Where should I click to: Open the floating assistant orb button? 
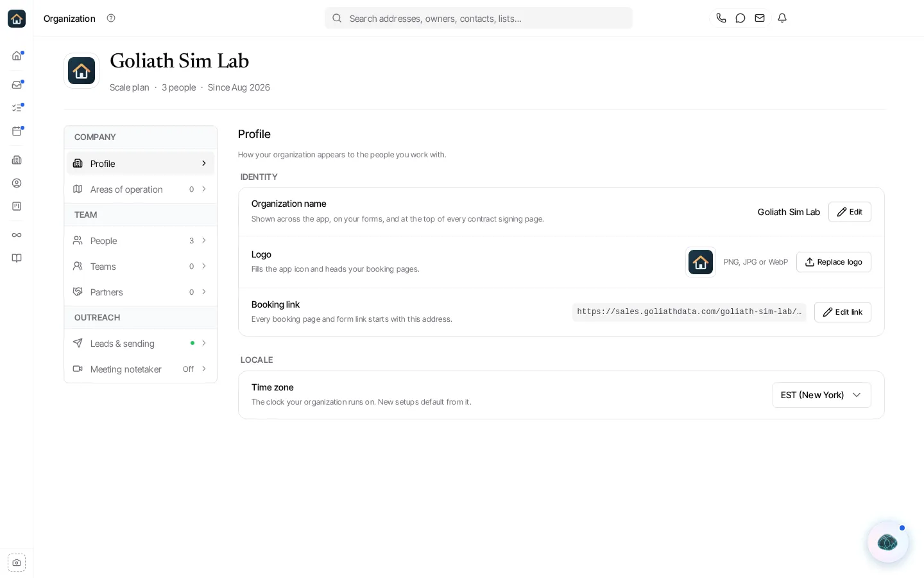click(887, 542)
